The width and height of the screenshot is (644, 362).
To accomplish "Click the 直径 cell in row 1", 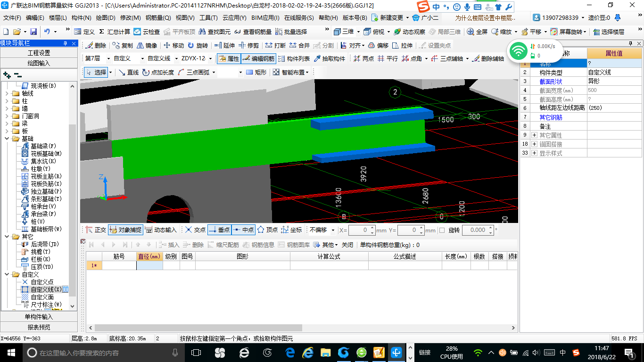I will [x=149, y=265].
